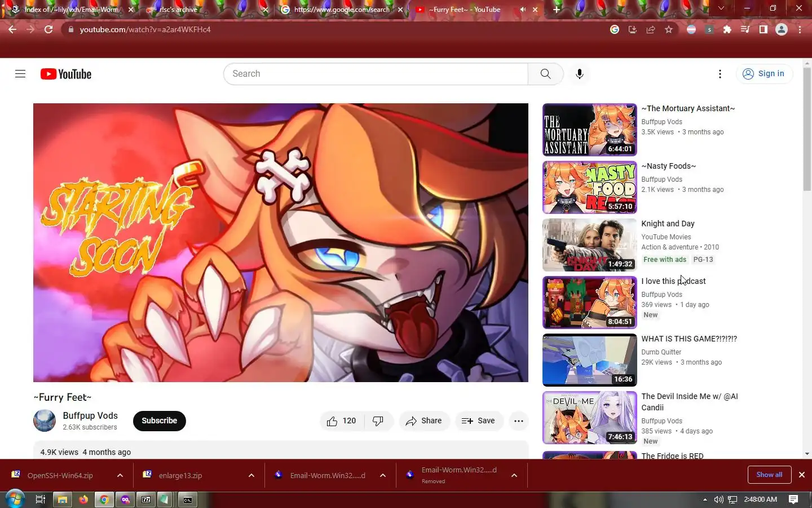812x508 pixels.
Task: Open Knight and Day movie thumbnail
Action: 590,245
